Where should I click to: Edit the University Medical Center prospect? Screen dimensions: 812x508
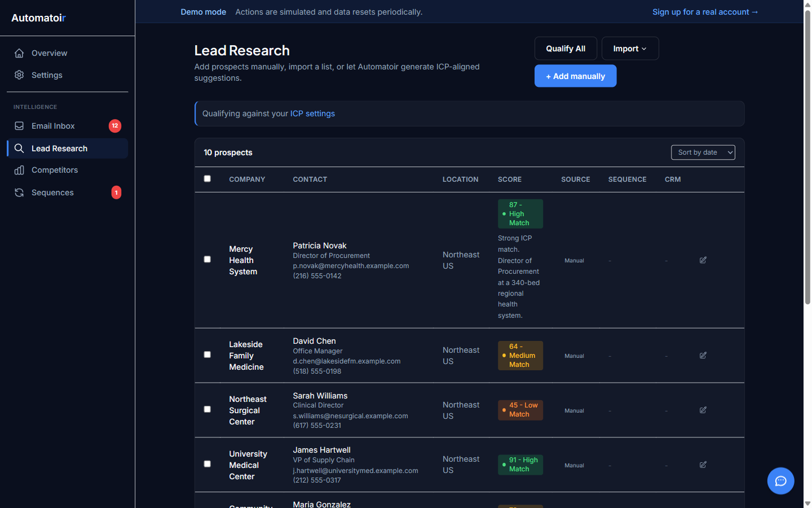[x=703, y=465]
